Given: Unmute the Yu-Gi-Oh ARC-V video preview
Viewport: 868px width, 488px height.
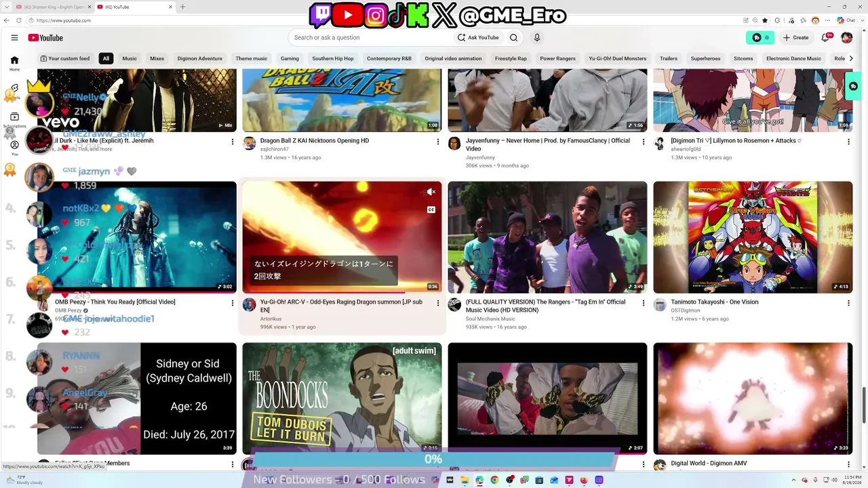Looking at the screenshot, I should pos(431,192).
